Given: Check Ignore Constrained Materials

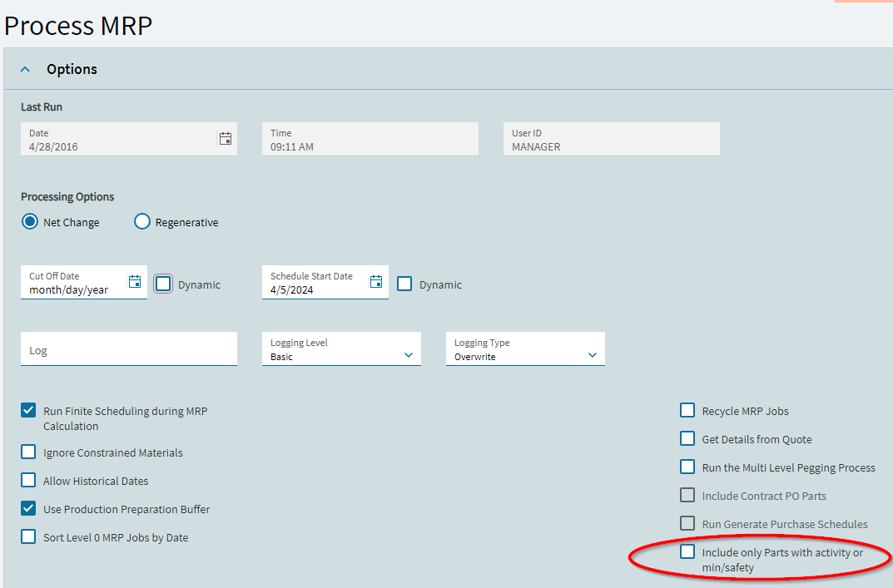Looking at the screenshot, I should click(29, 452).
